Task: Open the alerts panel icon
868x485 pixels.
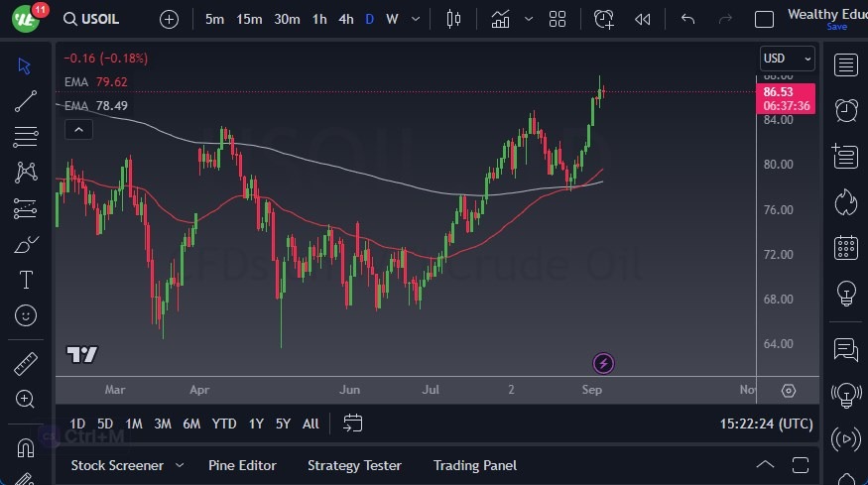Action: pyautogui.click(x=846, y=110)
